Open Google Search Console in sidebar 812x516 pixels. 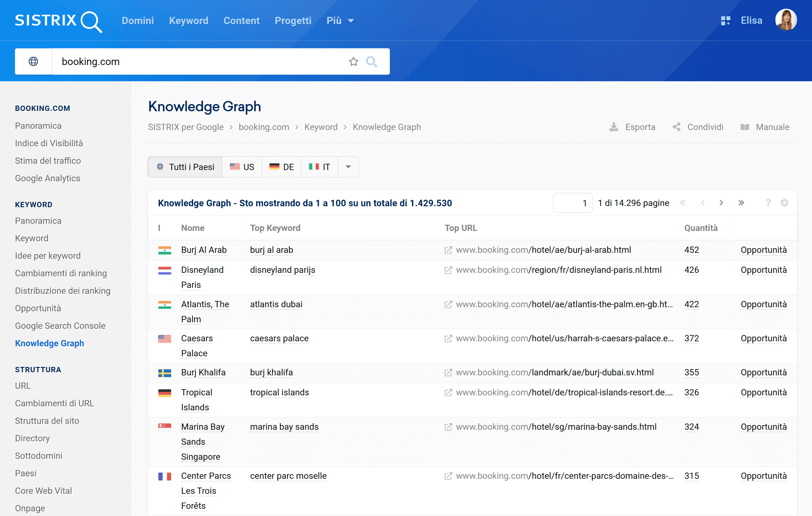coord(60,326)
